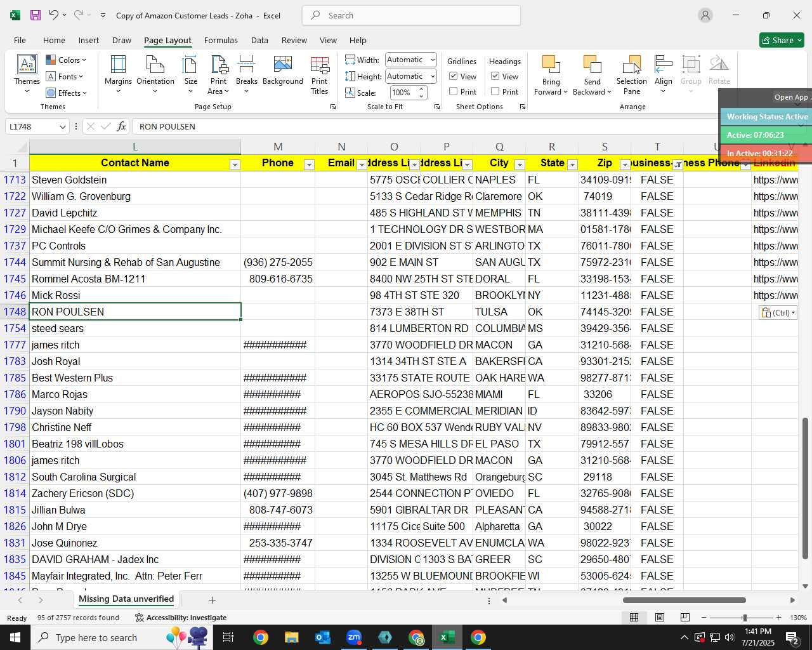Image resolution: width=812 pixels, height=650 pixels.
Task: Open the Contact Name filter dropdown
Action: [x=235, y=165]
